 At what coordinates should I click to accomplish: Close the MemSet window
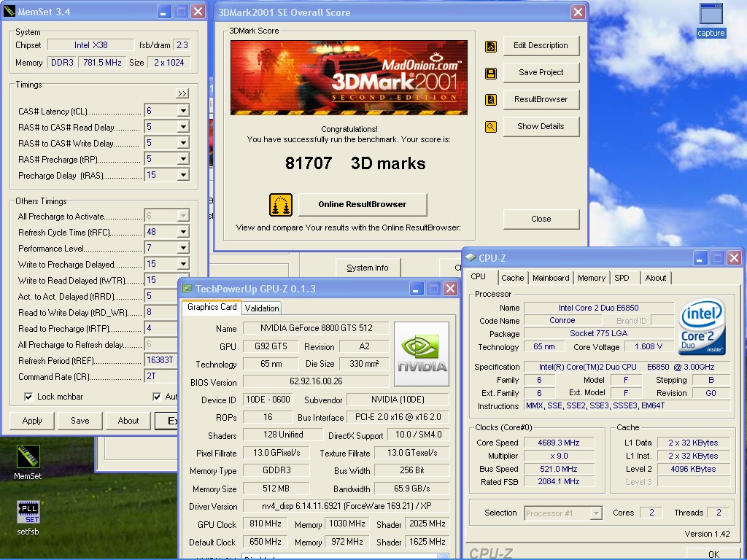(198, 12)
